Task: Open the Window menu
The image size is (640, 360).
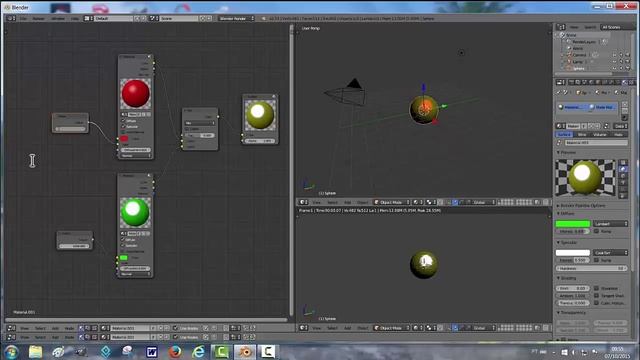Action: coord(58,18)
